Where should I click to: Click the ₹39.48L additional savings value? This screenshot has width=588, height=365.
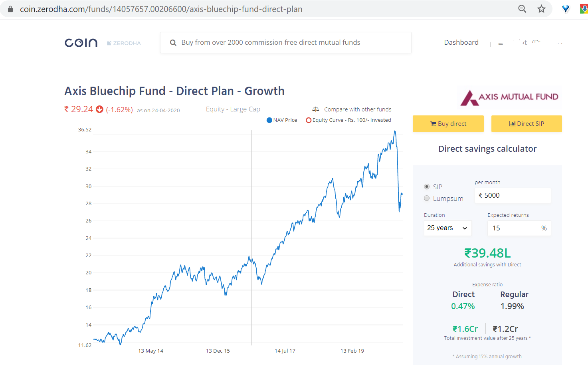tap(487, 253)
